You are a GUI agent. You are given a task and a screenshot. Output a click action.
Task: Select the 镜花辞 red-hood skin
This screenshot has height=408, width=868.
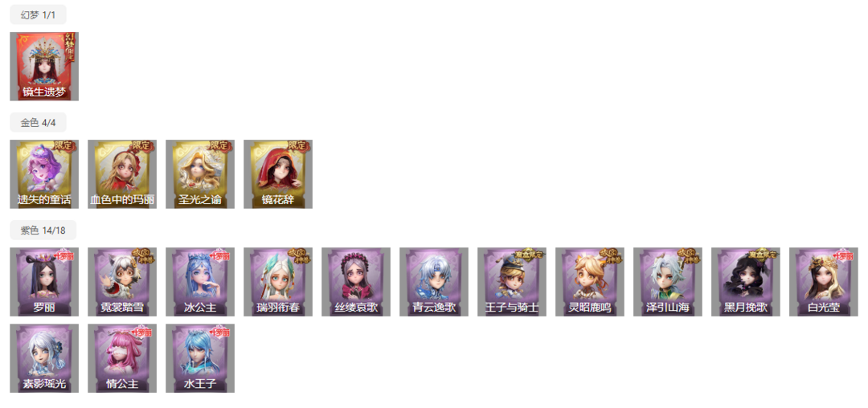point(278,174)
